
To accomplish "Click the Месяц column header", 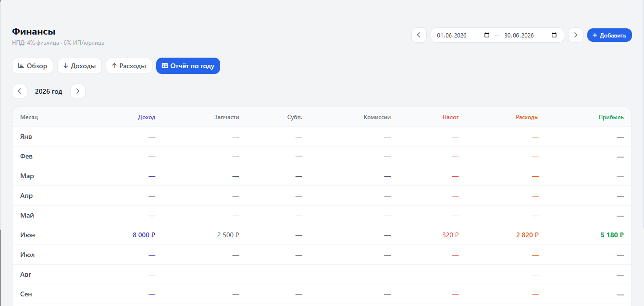I will tap(29, 117).
